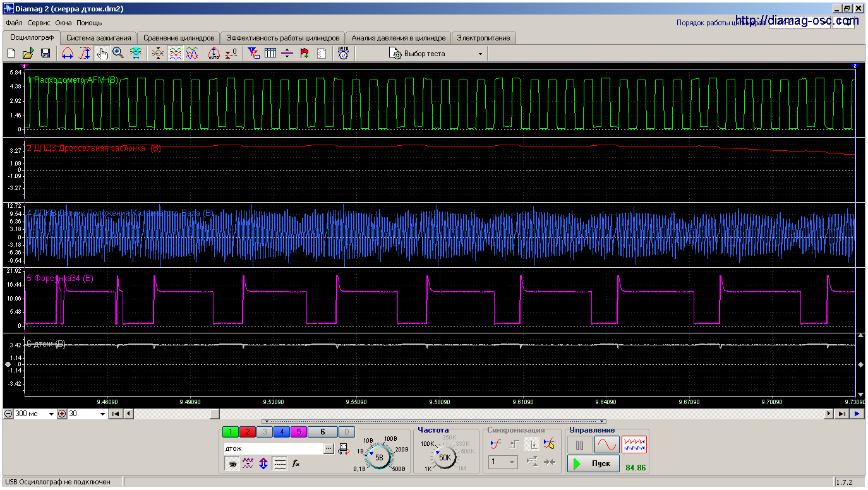The width and height of the screenshot is (868, 490).
Task: Open the Помощь menu
Action: [x=89, y=23]
